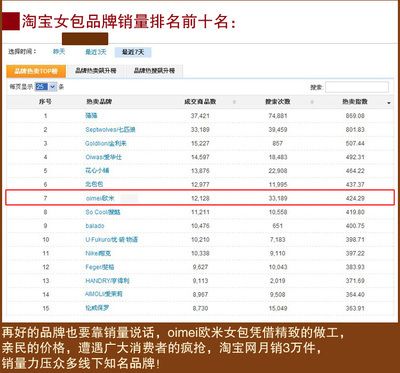The height and width of the screenshot is (373, 400).
Task: Open the HANDRY brand link
Action: [x=107, y=281]
